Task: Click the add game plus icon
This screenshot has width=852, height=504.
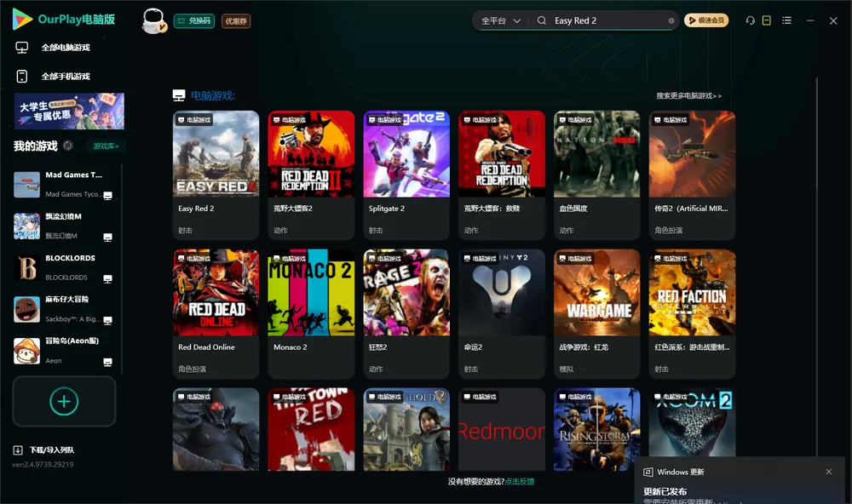Action: click(x=64, y=401)
